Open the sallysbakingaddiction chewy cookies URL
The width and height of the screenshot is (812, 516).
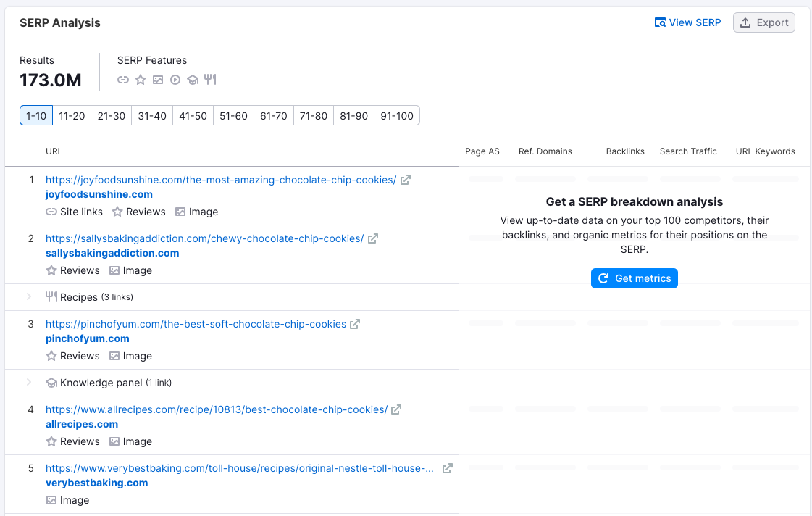point(204,238)
